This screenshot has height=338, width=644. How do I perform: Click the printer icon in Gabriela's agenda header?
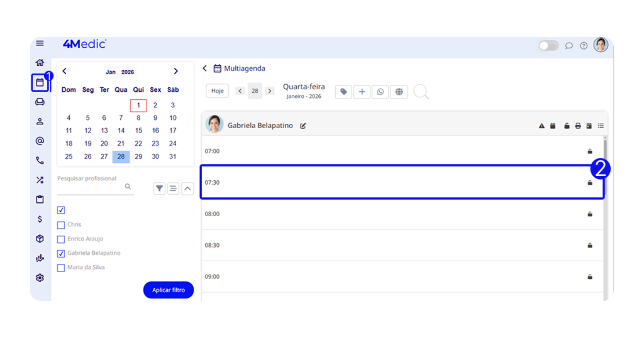tap(578, 126)
